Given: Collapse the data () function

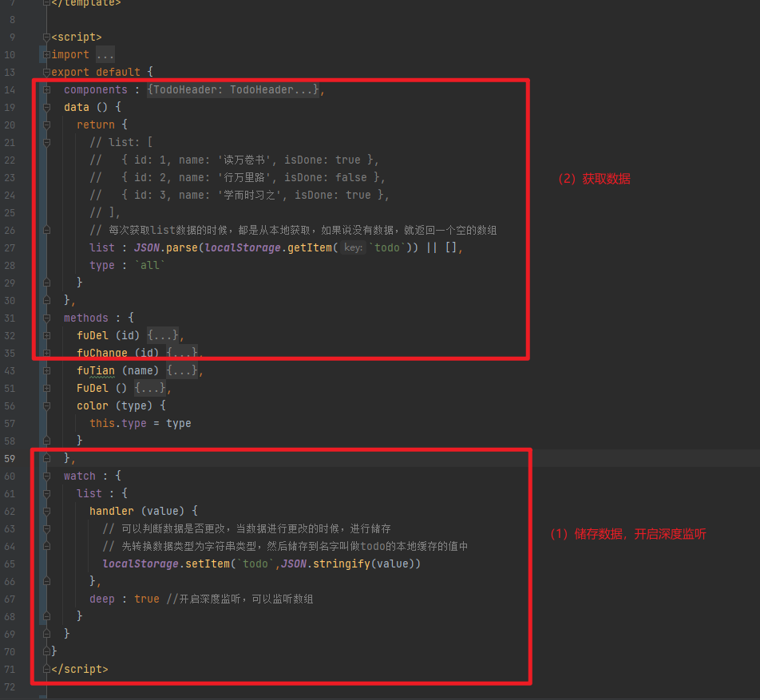Looking at the screenshot, I should click(46, 107).
